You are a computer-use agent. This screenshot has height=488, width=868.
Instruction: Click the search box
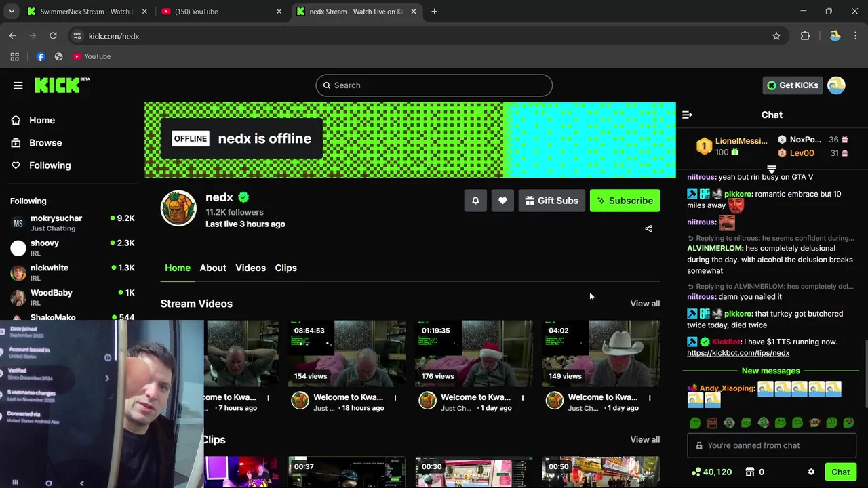click(x=434, y=85)
